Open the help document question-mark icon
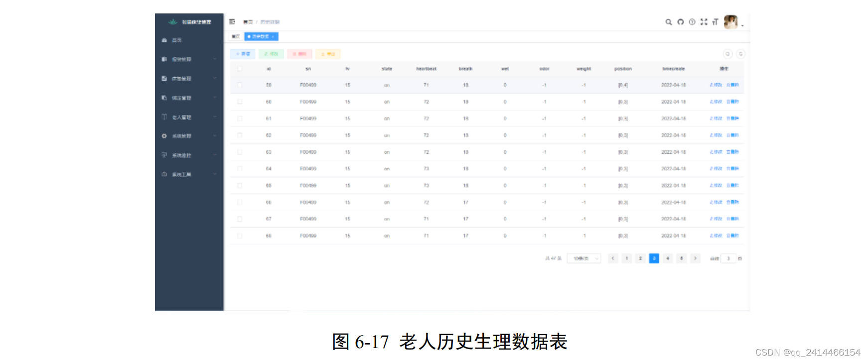This screenshot has width=868, height=362. 692,22
